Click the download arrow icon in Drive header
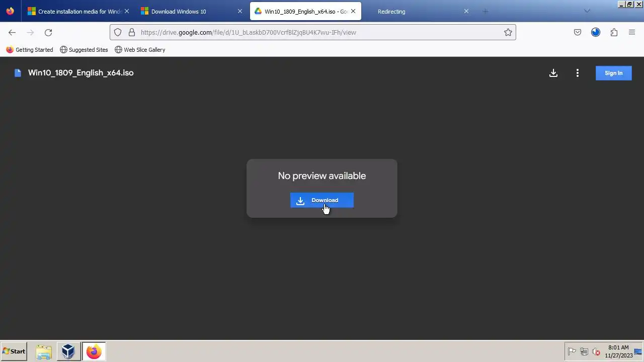 tap(553, 73)
